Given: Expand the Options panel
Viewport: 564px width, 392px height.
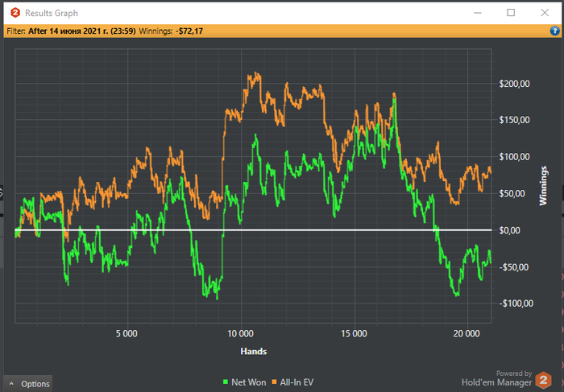Looking at the screenshot, I should tap(28, 384).
